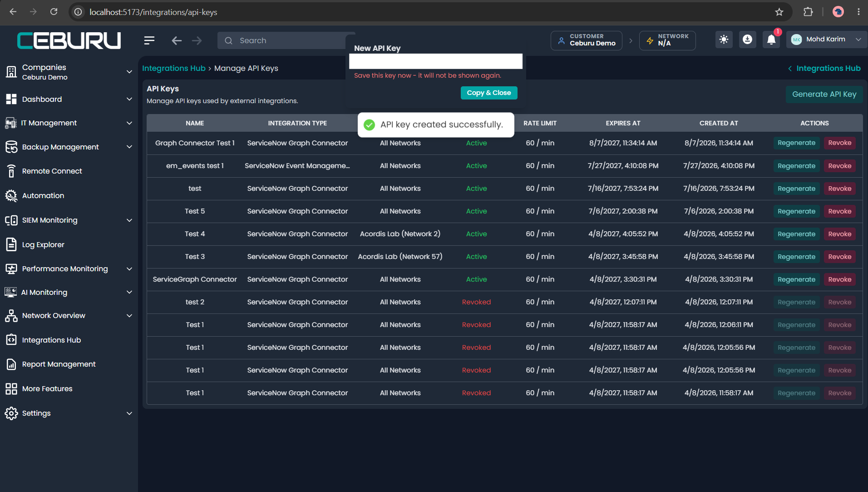The height and width of the screenshot is (492, 868).
Task: Toggle the light/dark theme sun icon
Action: coord(724,40)
